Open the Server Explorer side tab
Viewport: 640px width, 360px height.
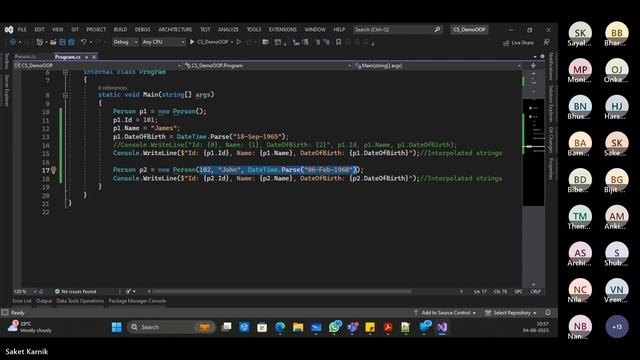pyautogui.click(x=6, y=90)
